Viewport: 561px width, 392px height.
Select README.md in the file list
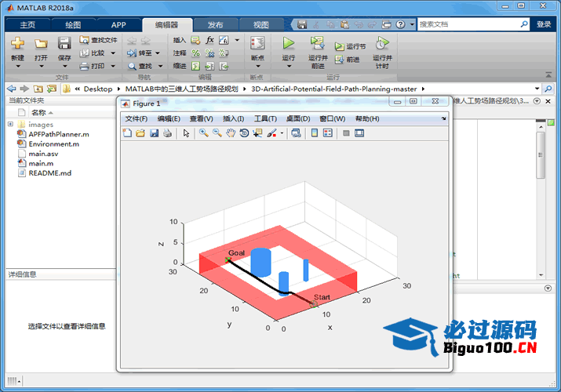pos(49,173)
